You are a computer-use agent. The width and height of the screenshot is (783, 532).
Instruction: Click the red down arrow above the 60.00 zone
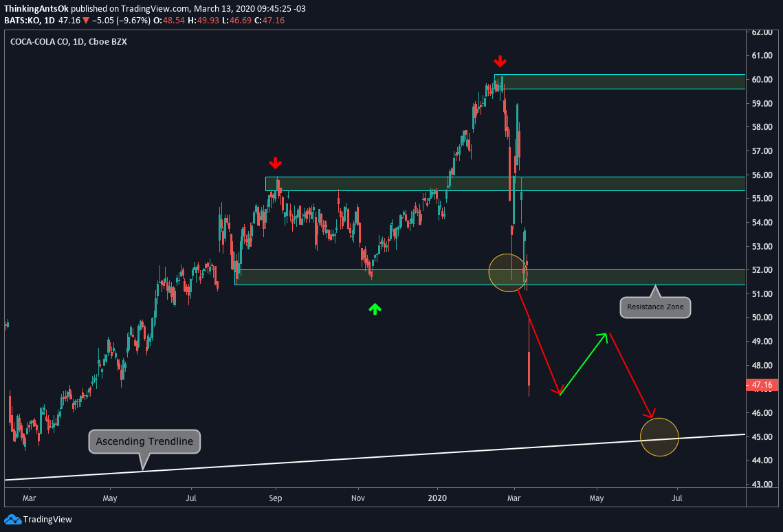click(500, 61)
